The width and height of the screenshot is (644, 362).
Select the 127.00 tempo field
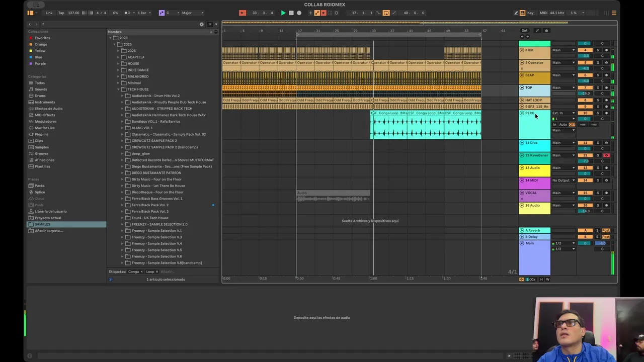[73, 13]
